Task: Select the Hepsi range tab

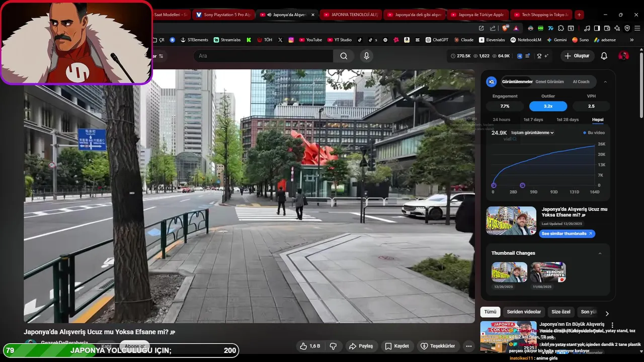Action: pos(598,120)
